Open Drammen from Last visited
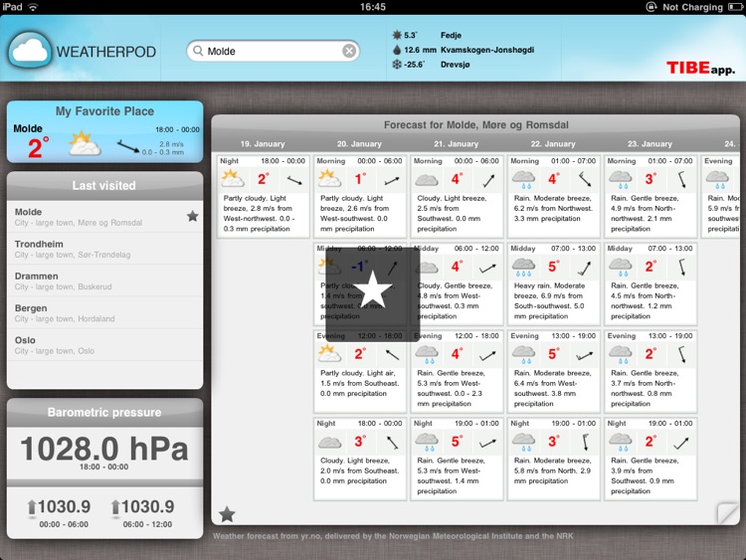Image resolution: width=746 pixels, height=560 pixels. coord(105,280)
